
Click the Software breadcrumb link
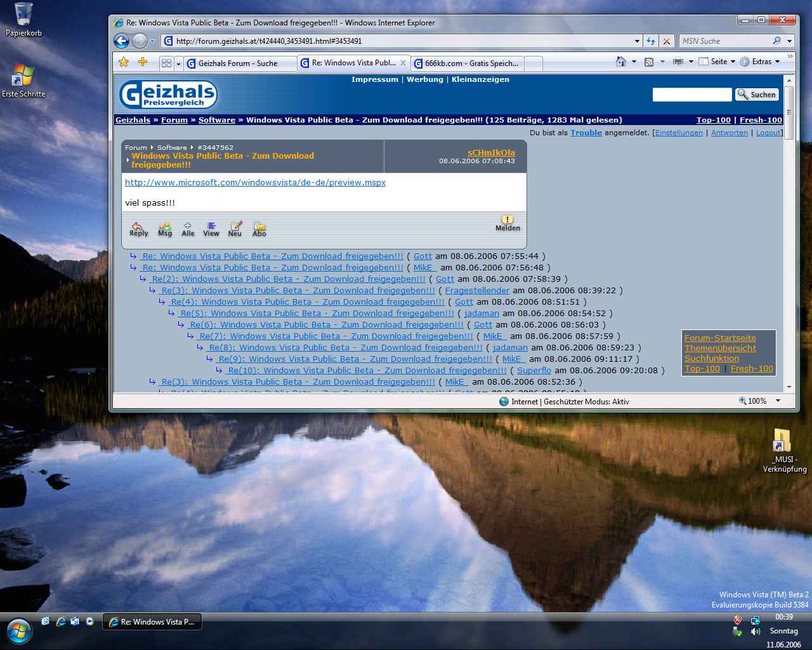click(217, 120)
